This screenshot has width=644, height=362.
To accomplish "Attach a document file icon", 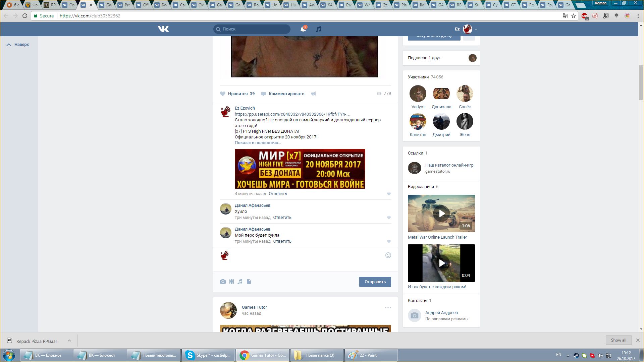I will tap(249, 282).
